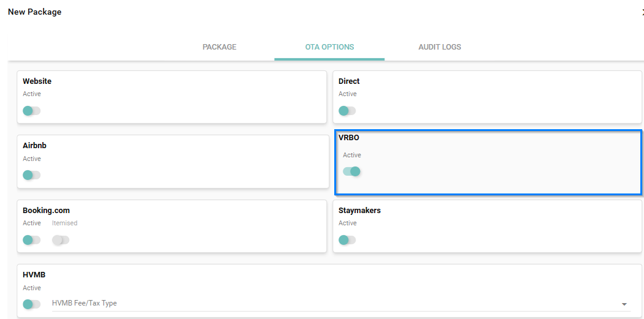Click the New Package dialog title
The height and width of the screenshot is (319, 644).
tap(35, 12)
